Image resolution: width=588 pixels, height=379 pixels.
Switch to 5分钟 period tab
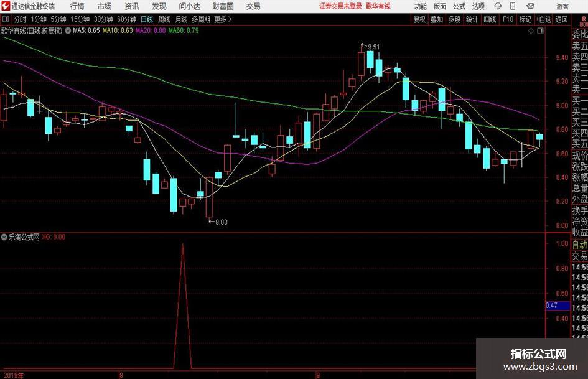[58, 19]
